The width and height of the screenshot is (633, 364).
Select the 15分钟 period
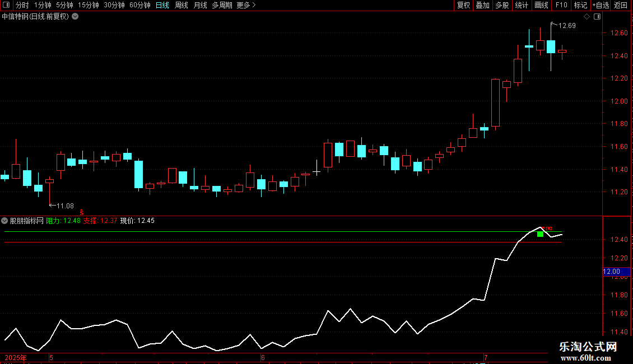[89, 5]
